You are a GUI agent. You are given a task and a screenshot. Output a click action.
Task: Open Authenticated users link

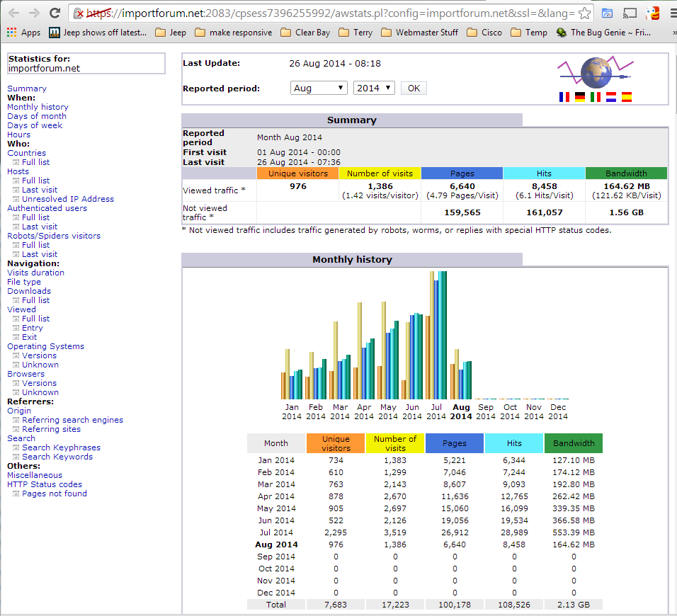coord(47,208)
